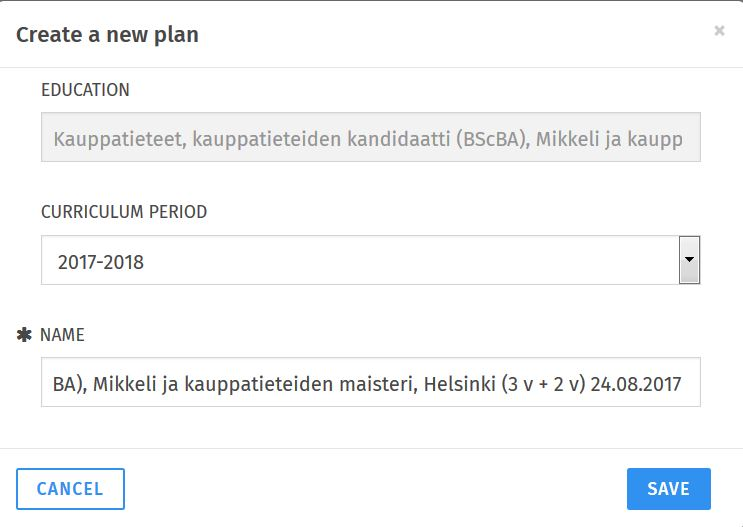
Task: Click (BScBA) text in Education field
Action: click(x=490, y=139)
